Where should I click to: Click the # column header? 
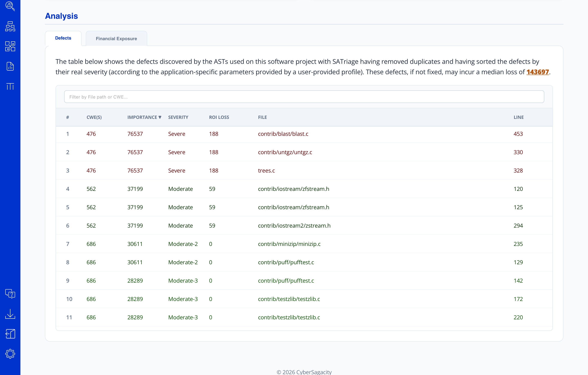tap(67, 117)
